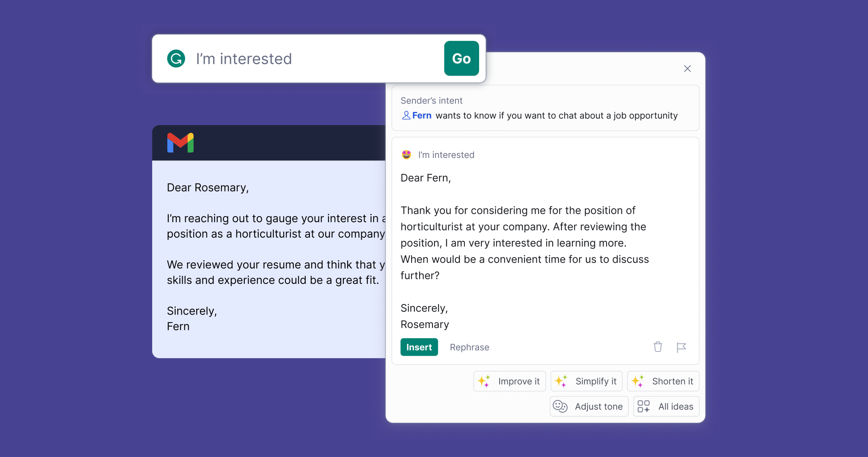
Task: Click the Grammarly logo in prompt bar
Action: click(x=176, y=59)
